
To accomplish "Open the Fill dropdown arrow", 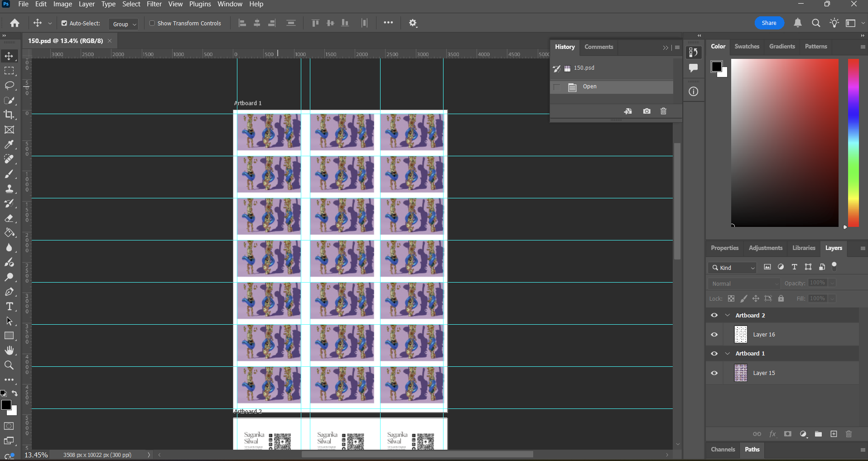I will 832,298.
